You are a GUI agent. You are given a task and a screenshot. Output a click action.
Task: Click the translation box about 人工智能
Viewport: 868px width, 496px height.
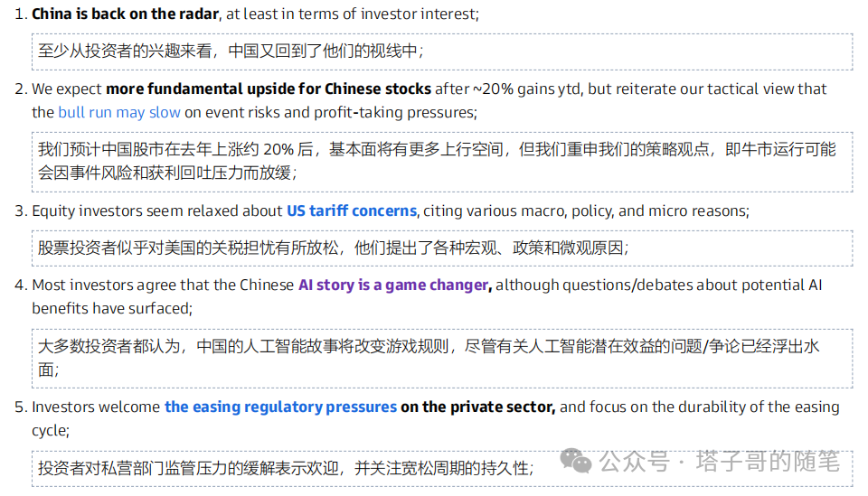442,359
